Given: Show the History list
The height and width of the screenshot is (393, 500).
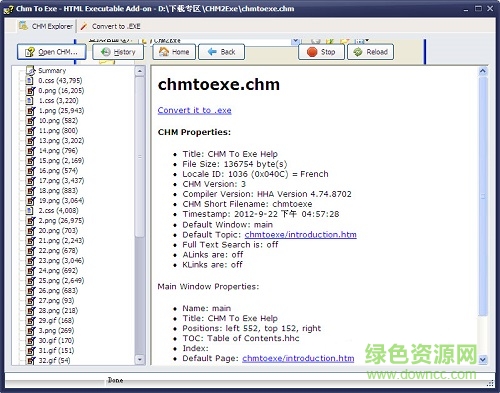Looking at the screenshot, I should pos(118,52).
